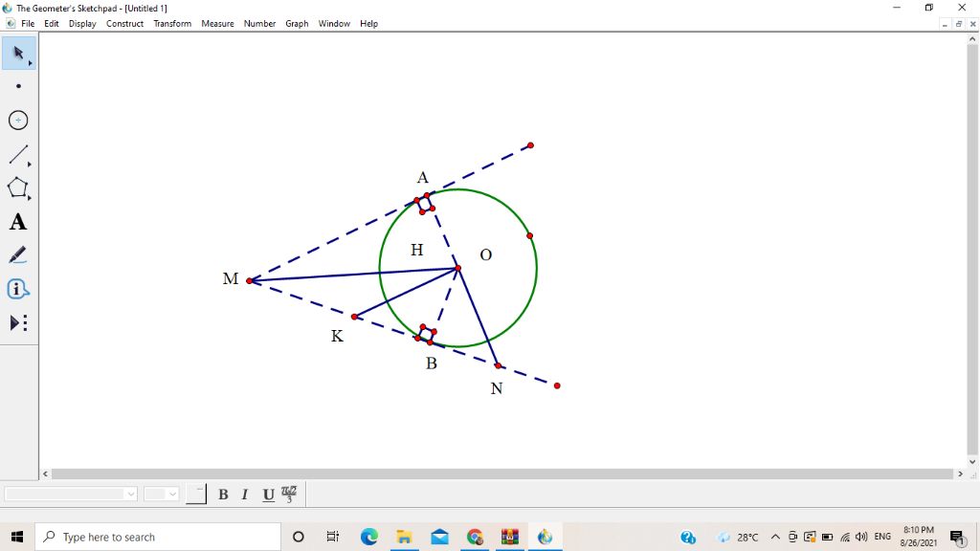Click the ENG language indicator

point(882,537)
